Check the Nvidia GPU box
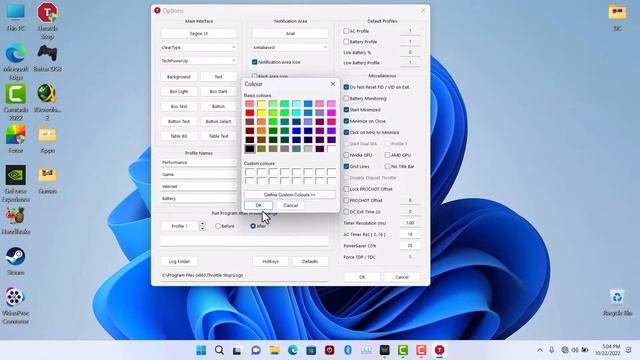The height and width of the screenshot is (360, 640). 346,155
